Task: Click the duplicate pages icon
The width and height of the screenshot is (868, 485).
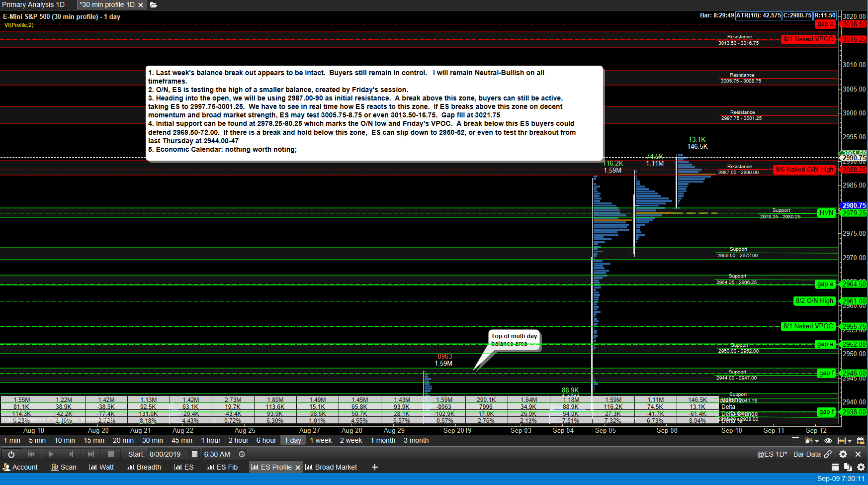Action: coord(848,467)
